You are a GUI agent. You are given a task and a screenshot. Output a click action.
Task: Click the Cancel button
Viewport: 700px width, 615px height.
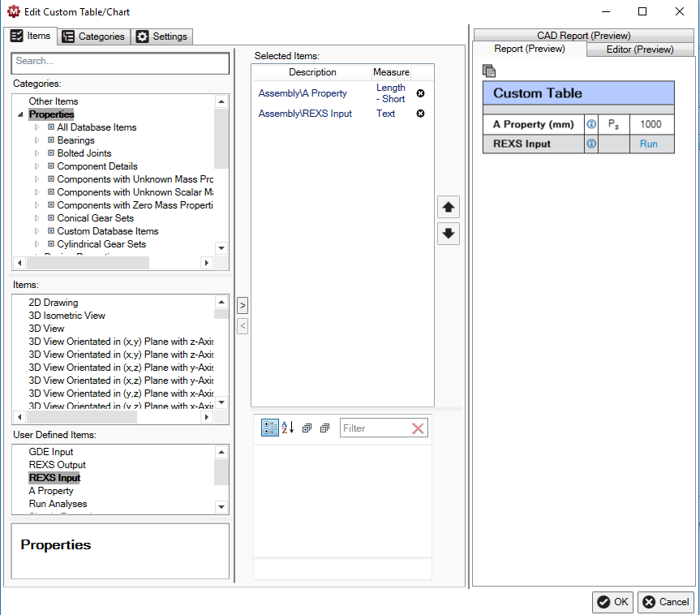(x=666, y=602)
